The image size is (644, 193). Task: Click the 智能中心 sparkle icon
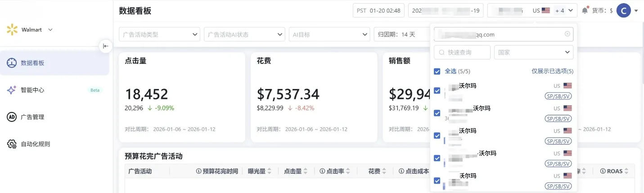coord(12,90)
